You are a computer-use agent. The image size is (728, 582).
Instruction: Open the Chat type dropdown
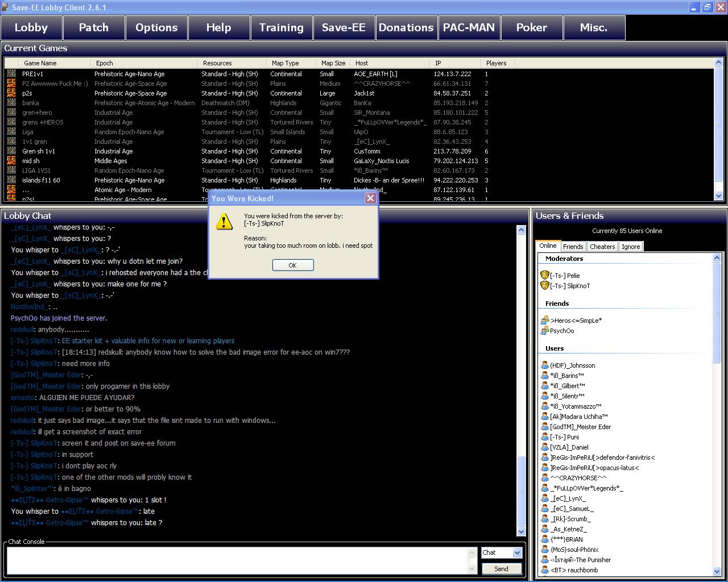[517, 552]
